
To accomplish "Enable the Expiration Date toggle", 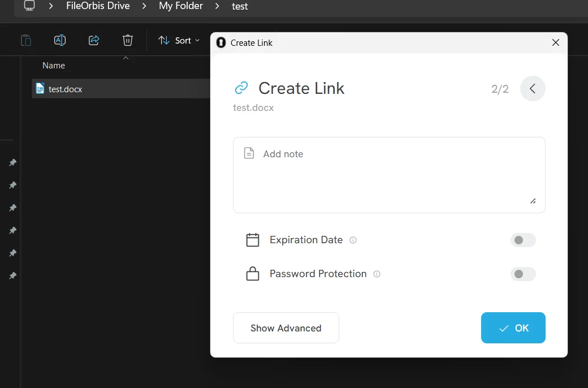I will coord(522,240).
